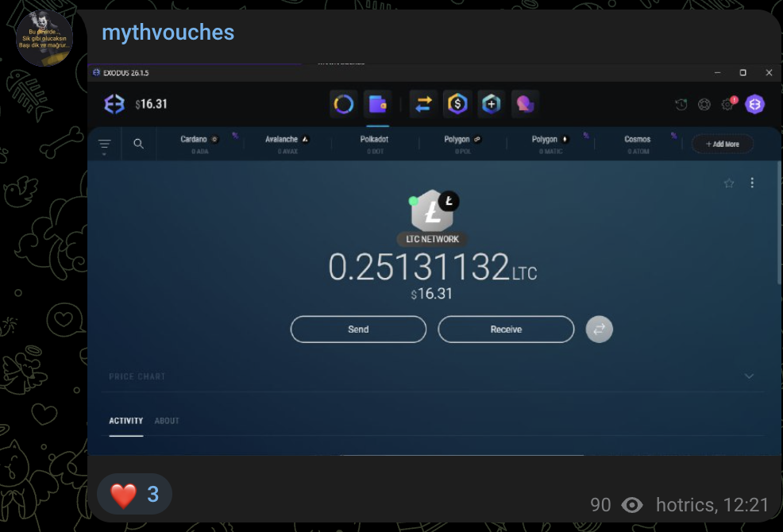Open the transaction history clock icon
Screen dimensions: 783x532
click(681, 104)
